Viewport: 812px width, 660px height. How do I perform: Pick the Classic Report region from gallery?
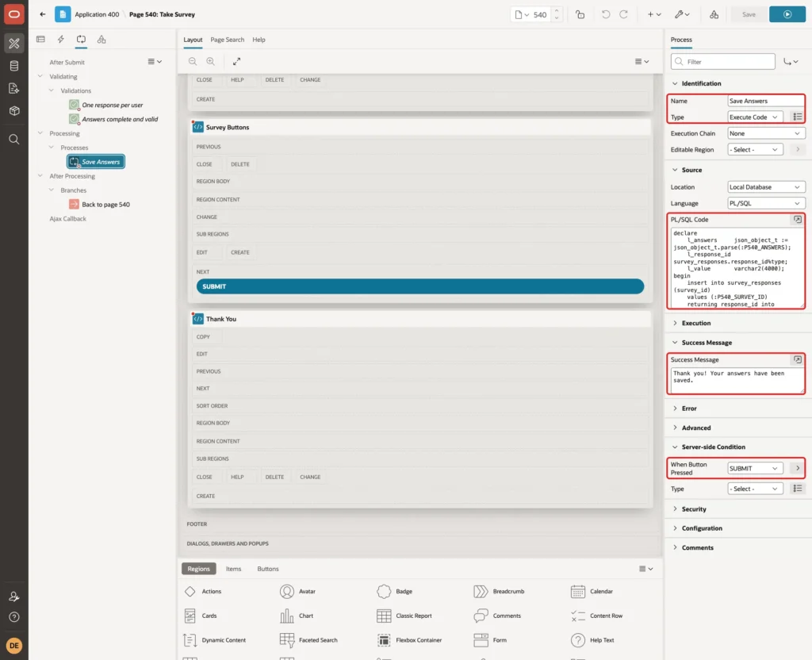point(404,616)
